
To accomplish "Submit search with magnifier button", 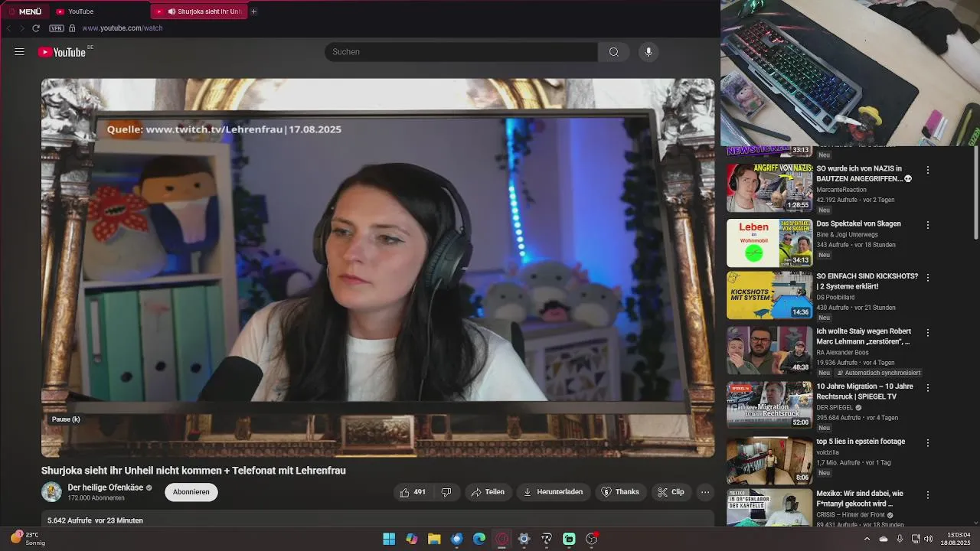I will coord(613,52).
